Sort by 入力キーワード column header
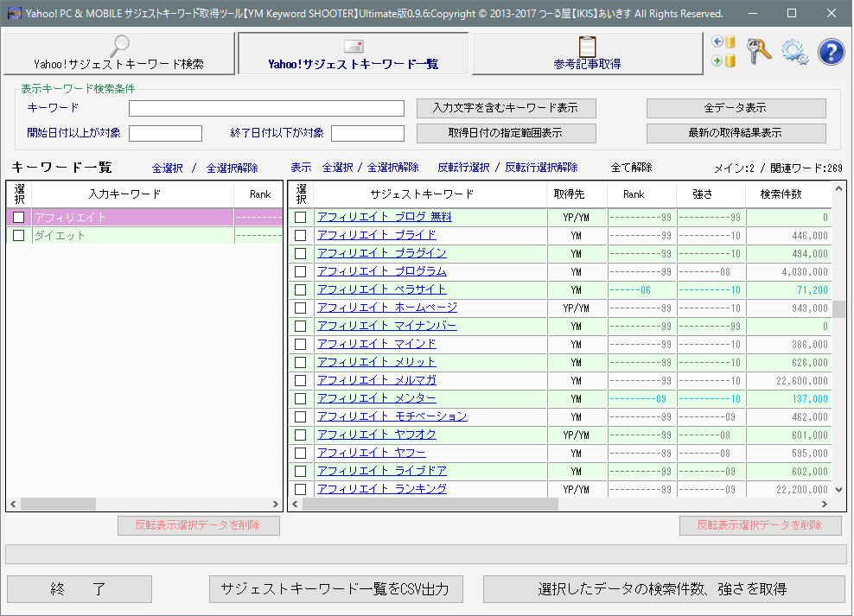 133,194
